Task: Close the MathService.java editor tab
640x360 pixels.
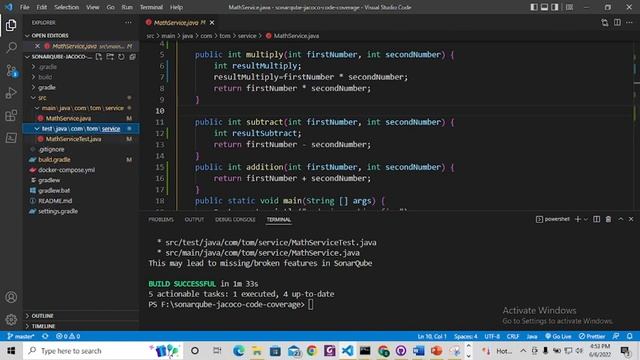Action: coord(212,23)
